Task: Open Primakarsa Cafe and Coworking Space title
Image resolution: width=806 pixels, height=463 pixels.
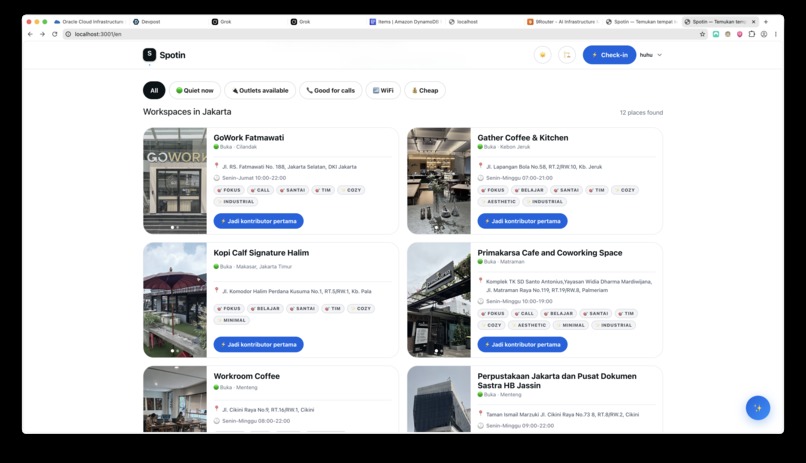Action: point(549,253)
